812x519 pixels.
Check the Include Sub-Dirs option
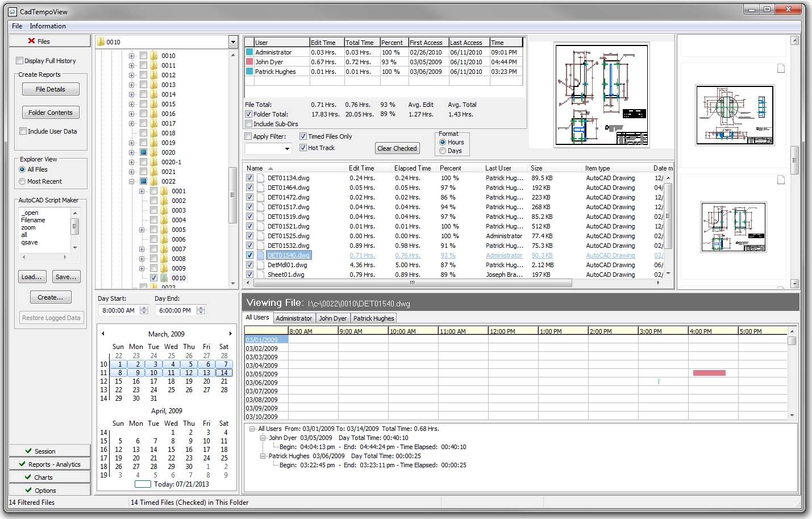tap(248, 123)
